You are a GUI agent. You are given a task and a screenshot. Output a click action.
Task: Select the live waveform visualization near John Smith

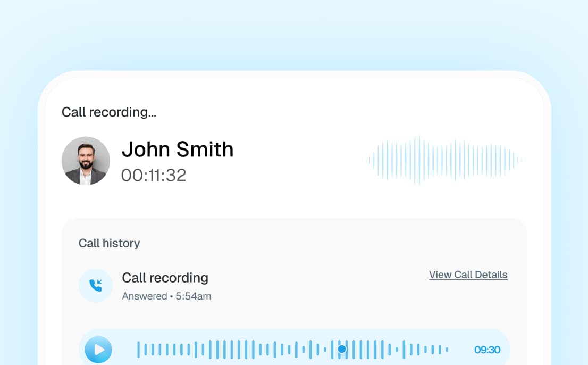tap(444, 160)
